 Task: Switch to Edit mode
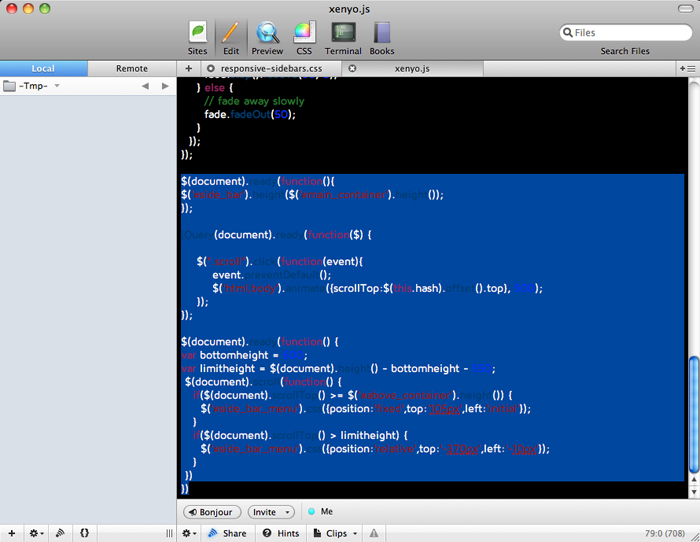[231, 38]
